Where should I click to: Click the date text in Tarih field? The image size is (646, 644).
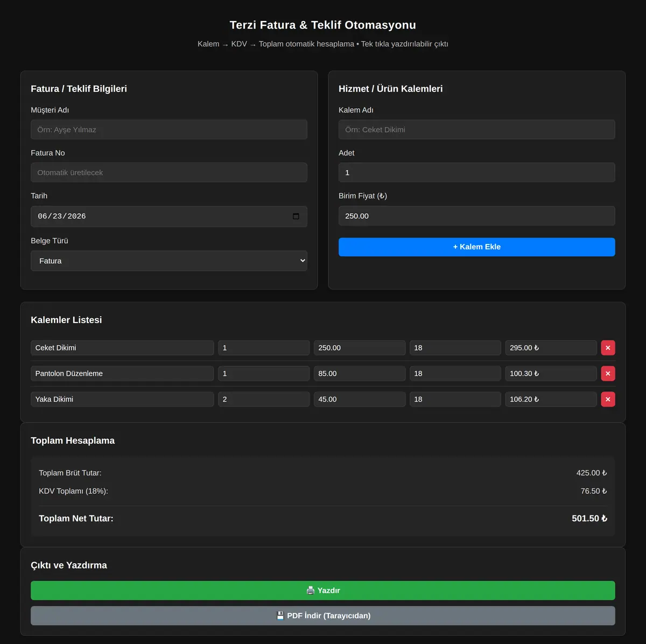(62, 216)
